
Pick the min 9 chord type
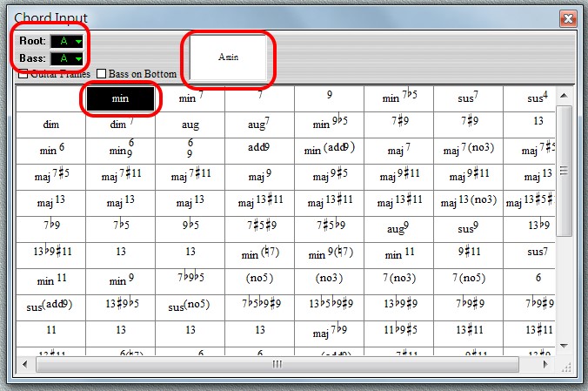[120, 281]
